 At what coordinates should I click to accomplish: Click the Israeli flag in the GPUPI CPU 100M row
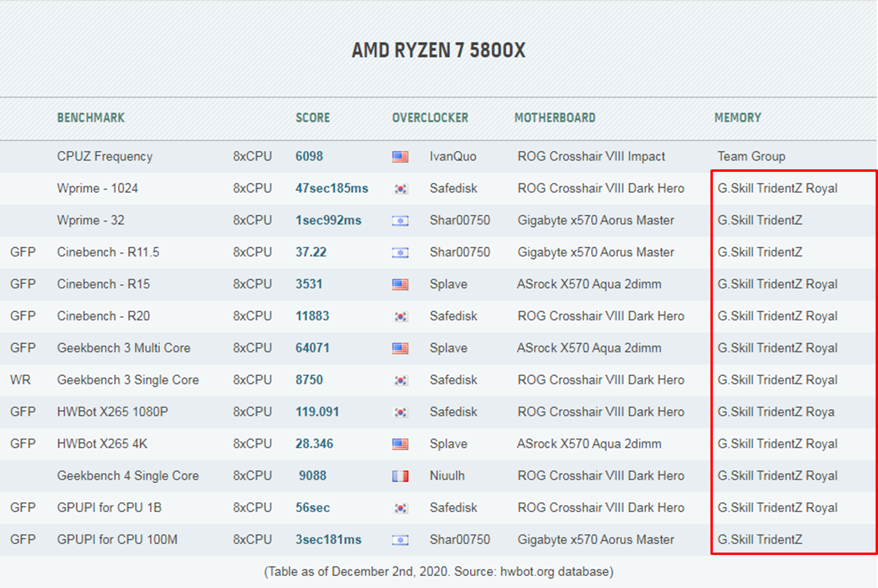click(400, 539)
